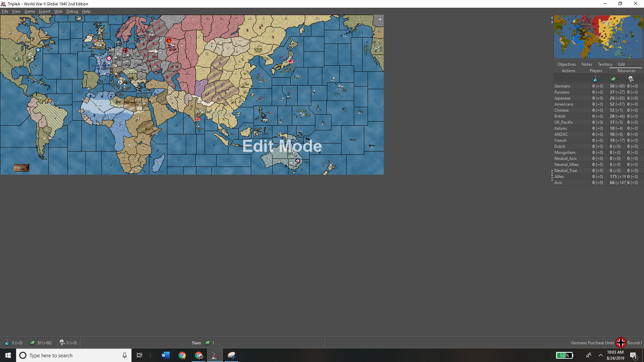The image size is (644, 362).
Task: Open the Web menu
Action: pos(58,11)
